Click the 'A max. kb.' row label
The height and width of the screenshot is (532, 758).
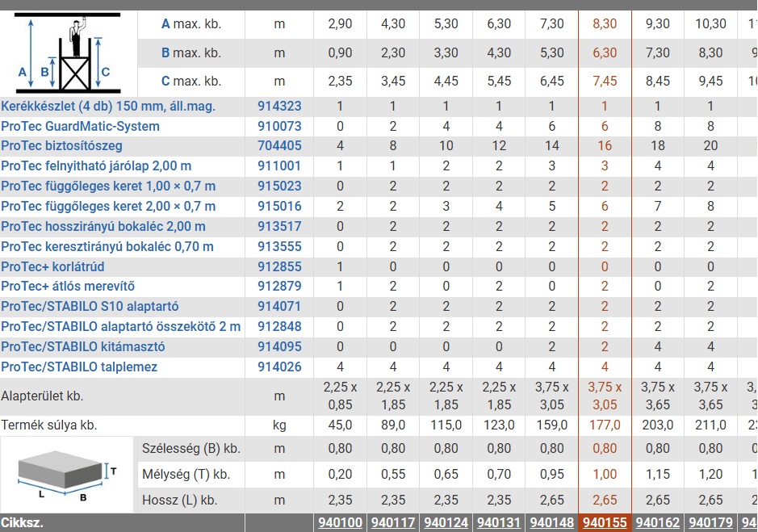(191, 23)
